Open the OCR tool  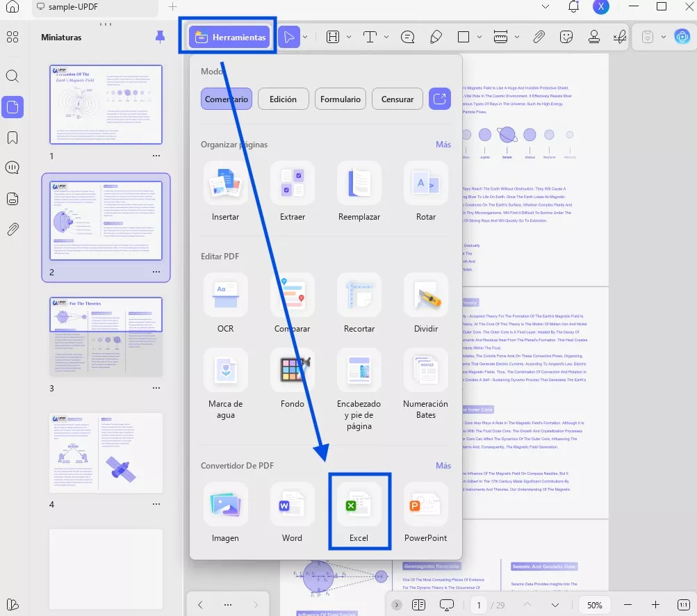coord(225,304)
